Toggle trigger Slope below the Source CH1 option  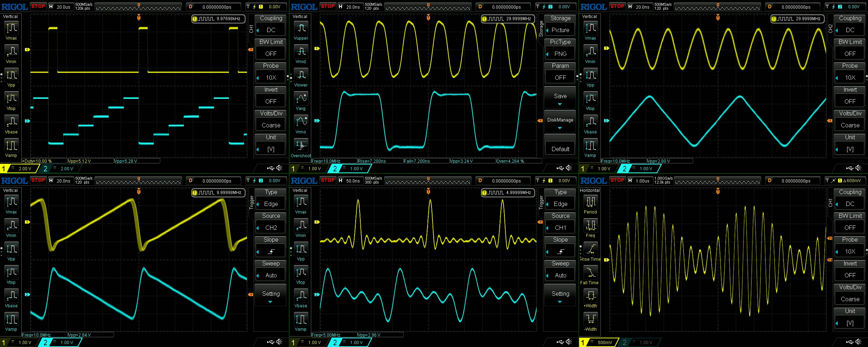point(560,247)
